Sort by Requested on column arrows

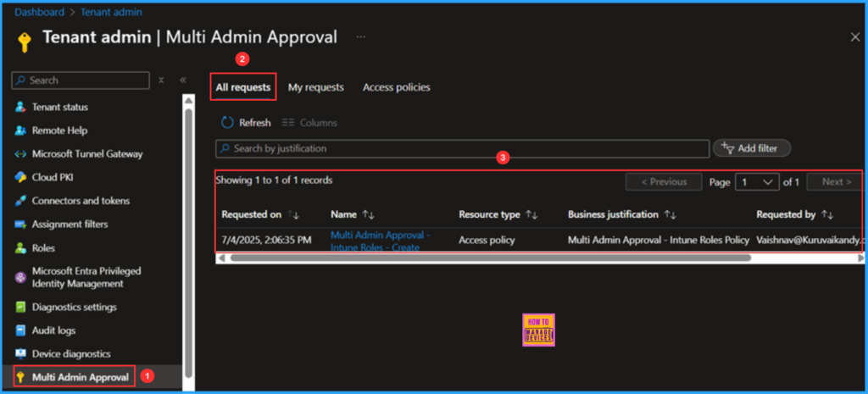292,214
